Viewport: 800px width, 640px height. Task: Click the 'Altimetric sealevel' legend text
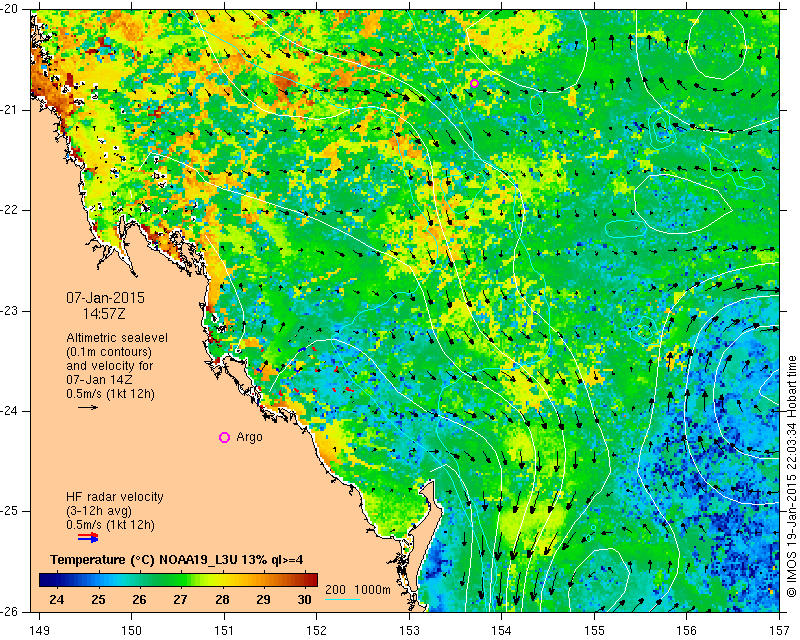117,338
